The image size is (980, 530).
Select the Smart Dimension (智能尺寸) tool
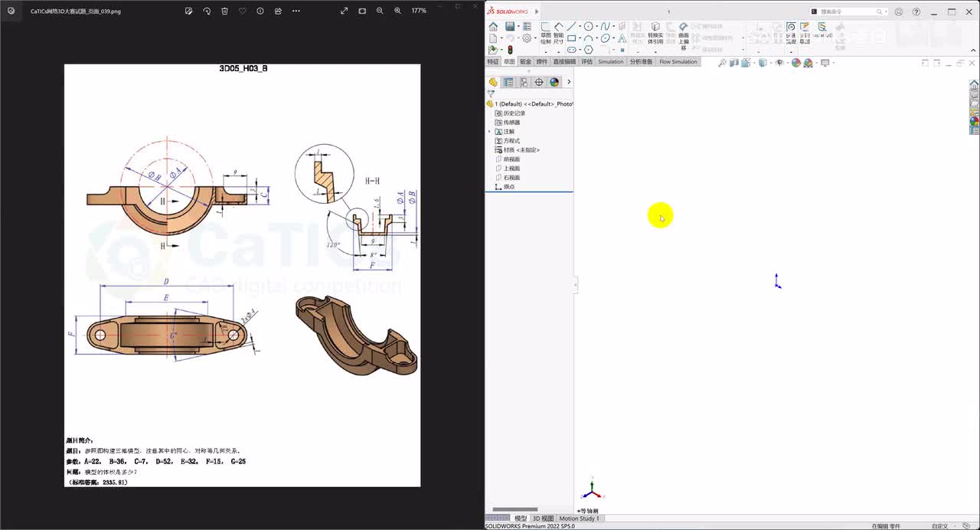tap(559, 34)
